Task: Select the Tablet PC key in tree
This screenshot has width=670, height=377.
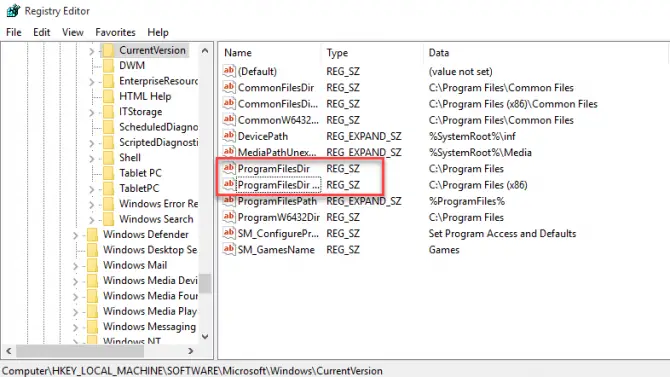Action: click(x=140, y=173)
